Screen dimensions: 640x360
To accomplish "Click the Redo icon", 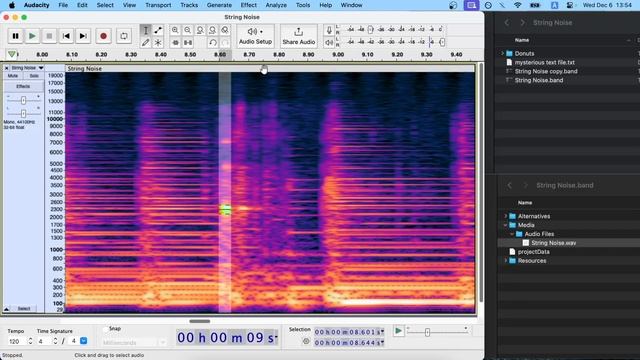I will (225, 42).
